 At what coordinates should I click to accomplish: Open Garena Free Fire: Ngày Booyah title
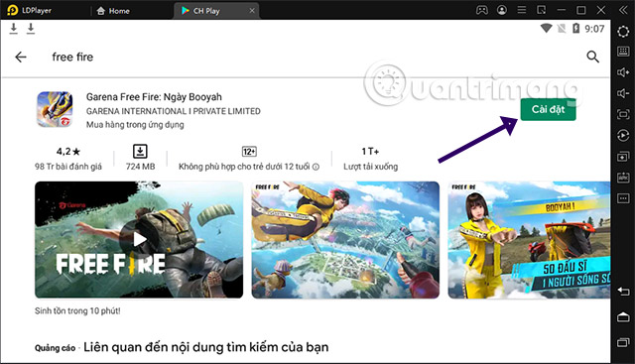click(154, 97)
